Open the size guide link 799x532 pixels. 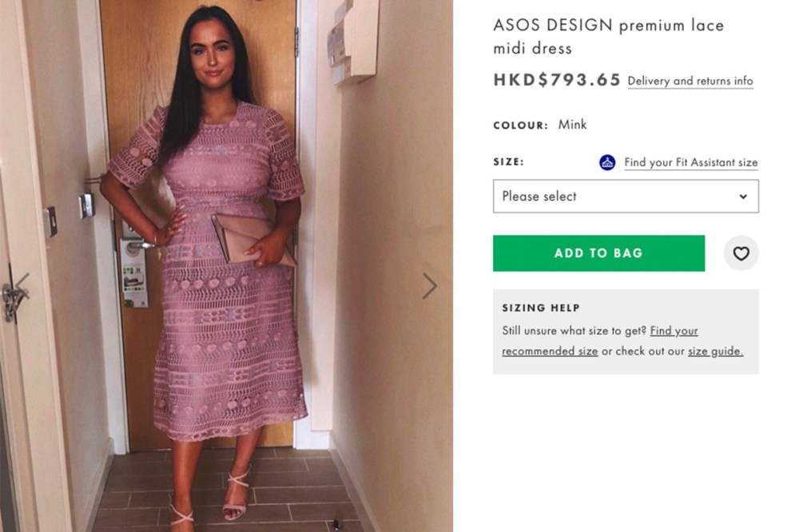pos(715,351)
